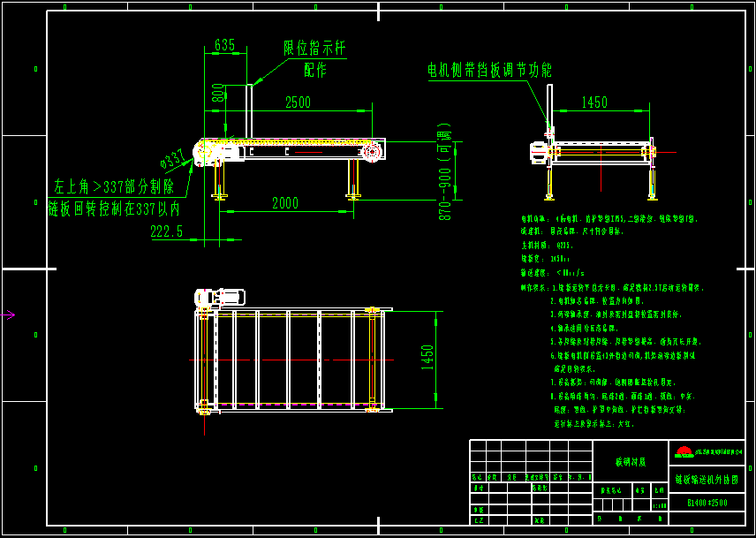Click the 电机侧带挡板调节功能 annotation

pos(489,71)
